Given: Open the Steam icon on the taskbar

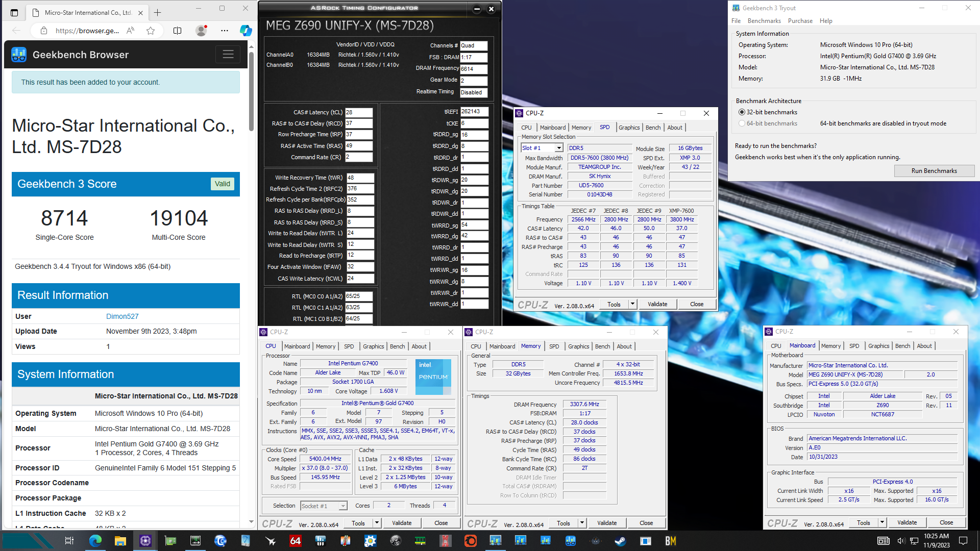Looking at the screenshot, I should 620,541.
